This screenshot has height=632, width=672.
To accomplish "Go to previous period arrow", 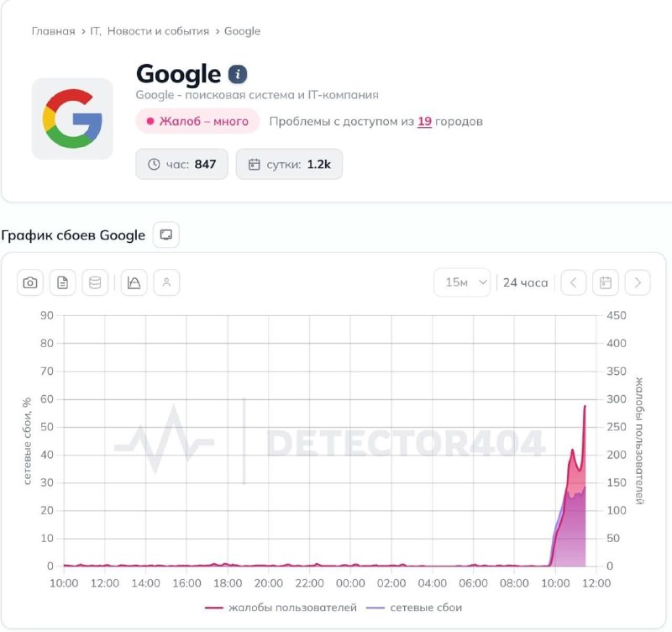I will point(574,282).
